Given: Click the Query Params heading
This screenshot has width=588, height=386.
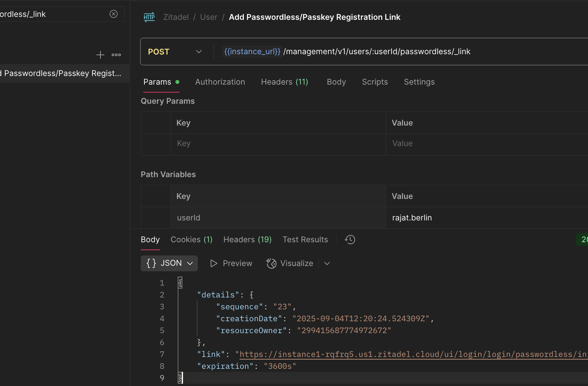Looking at the screenshot, I should click(168, 101).
